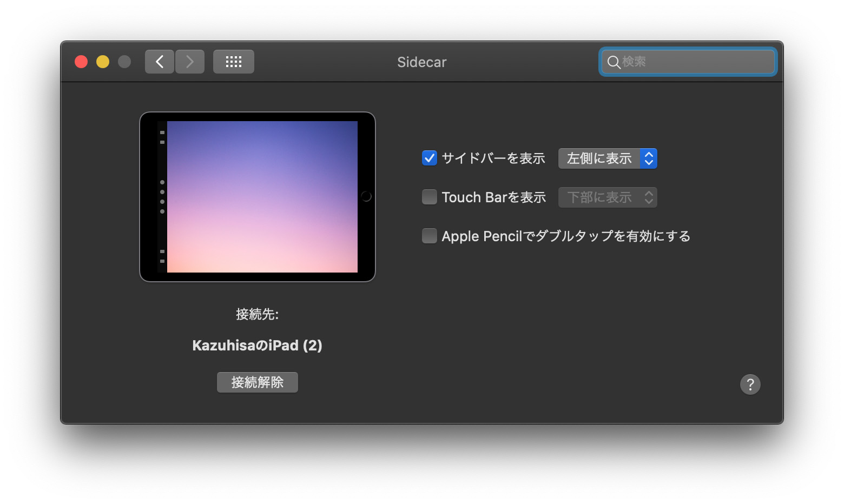The width and height of the screenshot is (844, 504).
Task: Click the iPad device preview image
Action: point(258,196)
